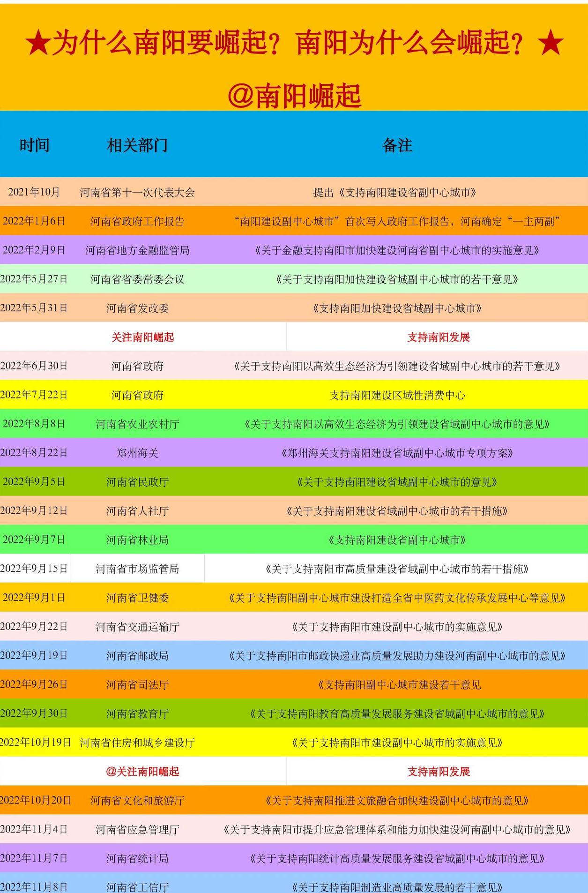The width and height of the screenshot is (588, 893).
Task: Select "河南省政府工作报告" cell
Action: [x=137, y=222]
